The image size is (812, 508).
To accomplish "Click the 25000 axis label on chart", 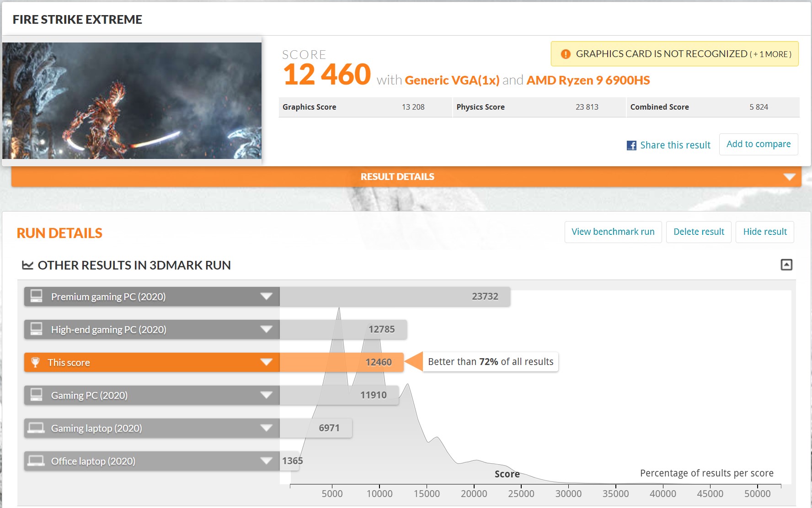I will tap(521, 494).
